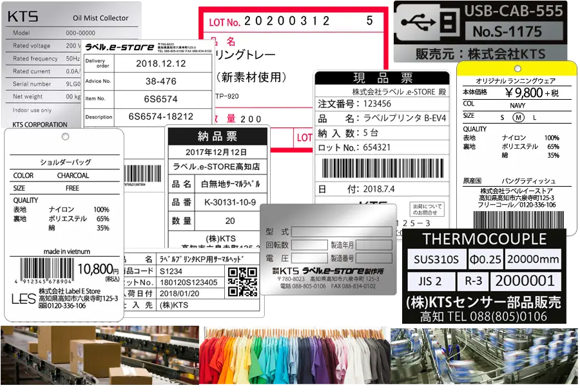Click the R-3 cell

click(x=473, y=281)
